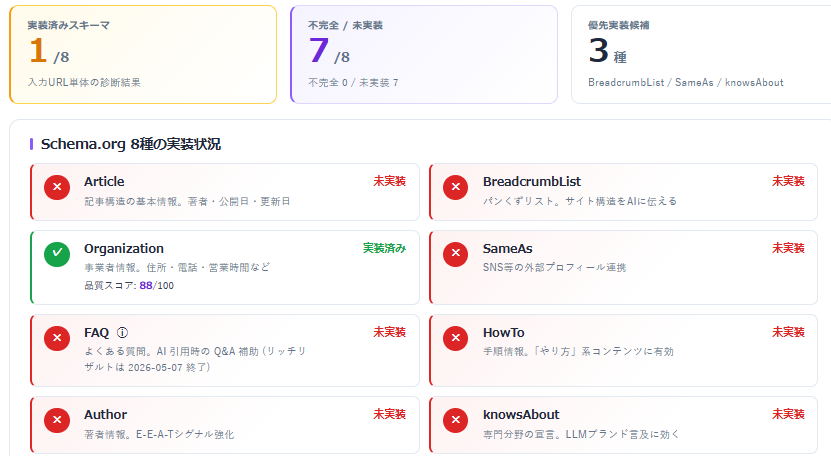Click the HowTo description 手順情報
Image resolution: width=831 pixels, height=456 pixels.
click(578, 352)
